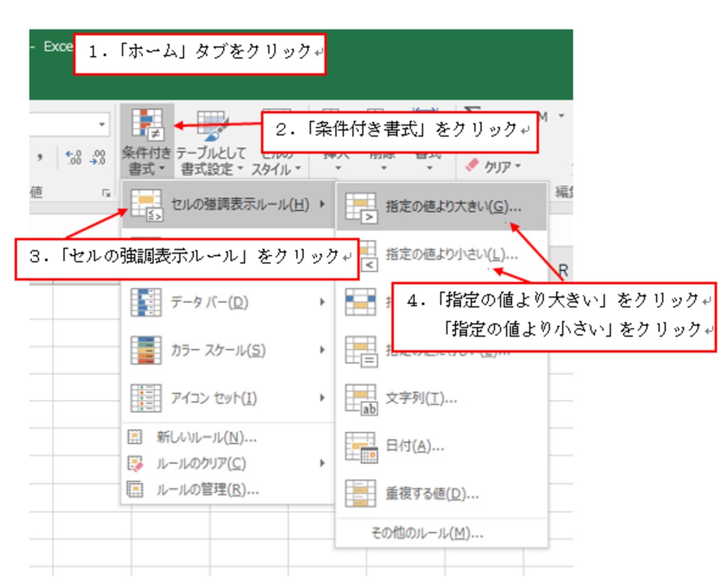Click the クリア eraser button
Screen dimensions: 728x582
pos(493,167)
